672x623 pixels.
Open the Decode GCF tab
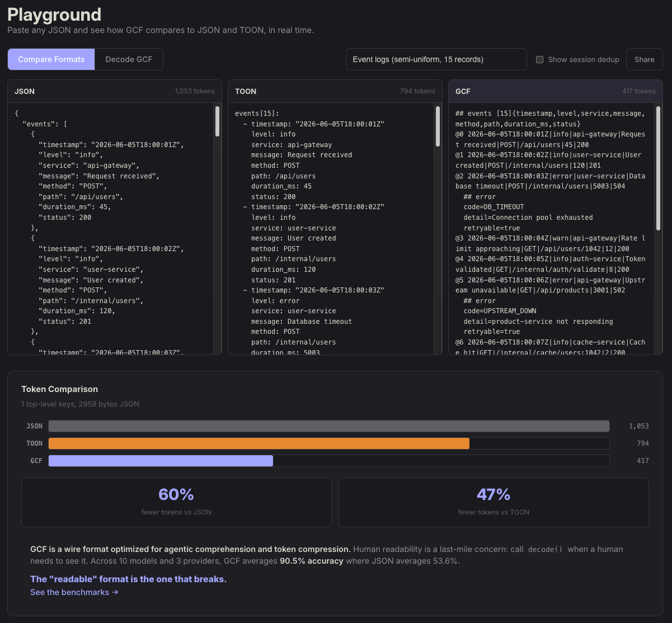(x=129, y=59)
